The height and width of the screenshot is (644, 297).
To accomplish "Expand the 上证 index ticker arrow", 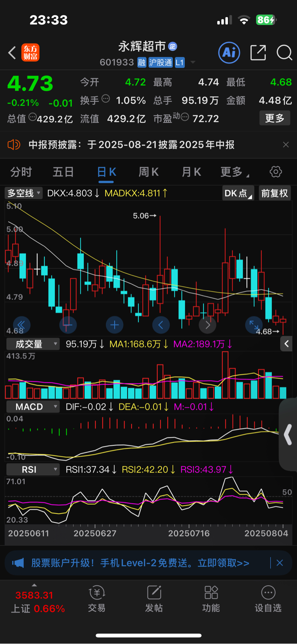I will pyautogui.click(x=34, y=585).
